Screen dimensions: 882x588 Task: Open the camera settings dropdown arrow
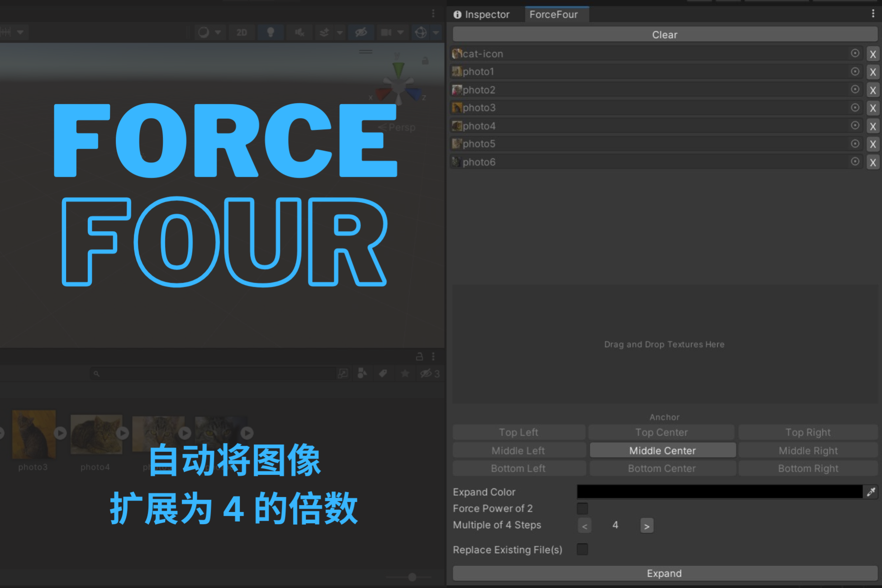[x=400, y=33]
